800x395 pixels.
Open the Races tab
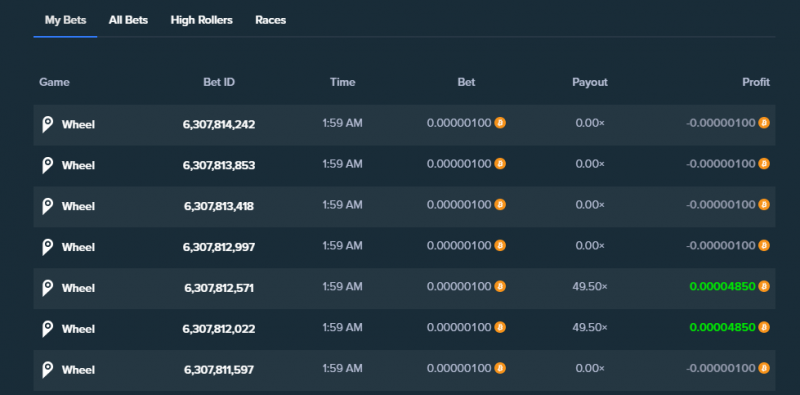tap(270, 20)
